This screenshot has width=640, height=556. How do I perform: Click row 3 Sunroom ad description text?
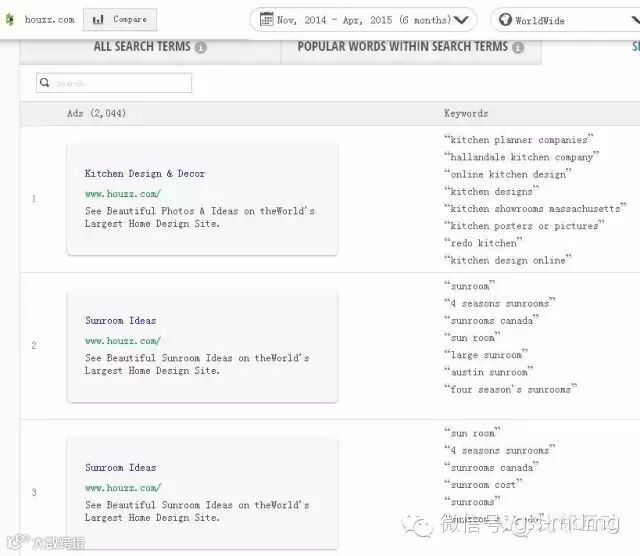(197, 511)
